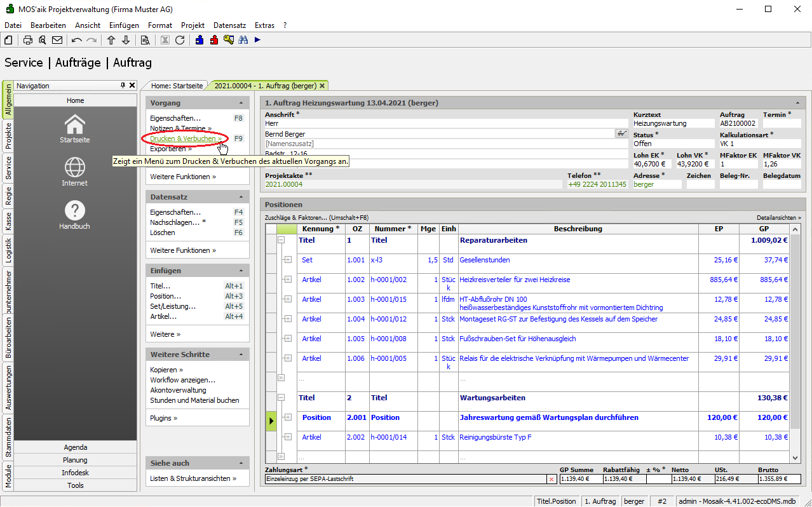The height and width of the screenshot is (507, 812).
Task: Click the Internet globe icon
Action: (75, 168)
